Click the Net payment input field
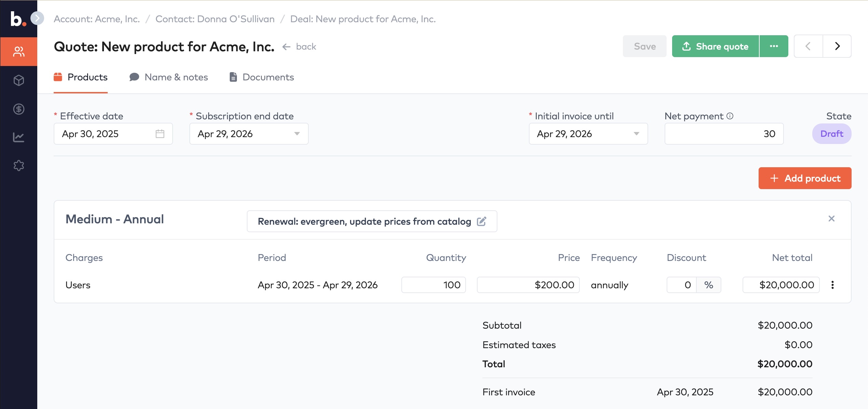The height and width of the screenshot is (409, 868). (724, 134)
